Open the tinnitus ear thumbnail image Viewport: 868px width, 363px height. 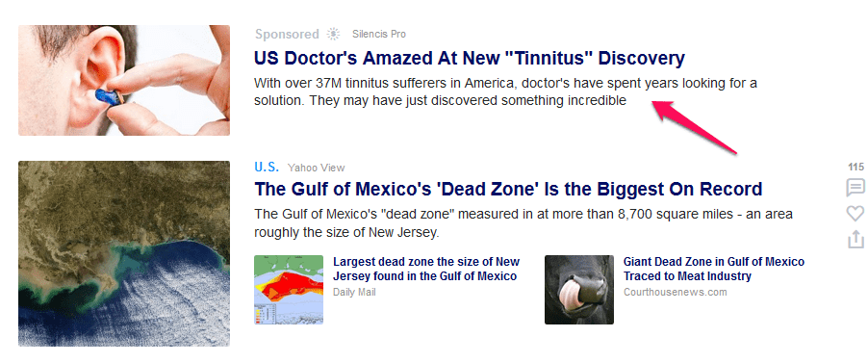tap(124, 80)
